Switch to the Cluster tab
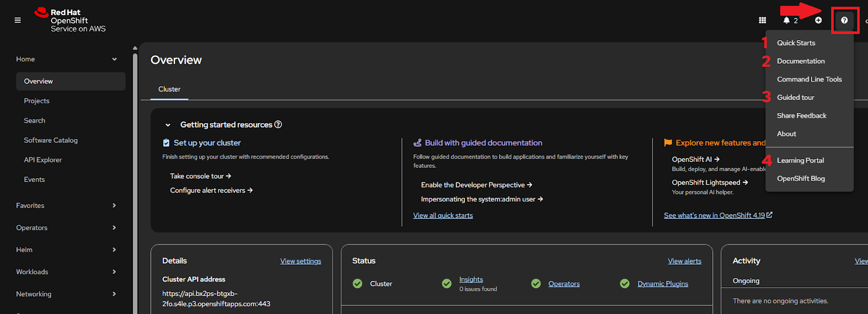The image size is (868, 314). [169, 89]
